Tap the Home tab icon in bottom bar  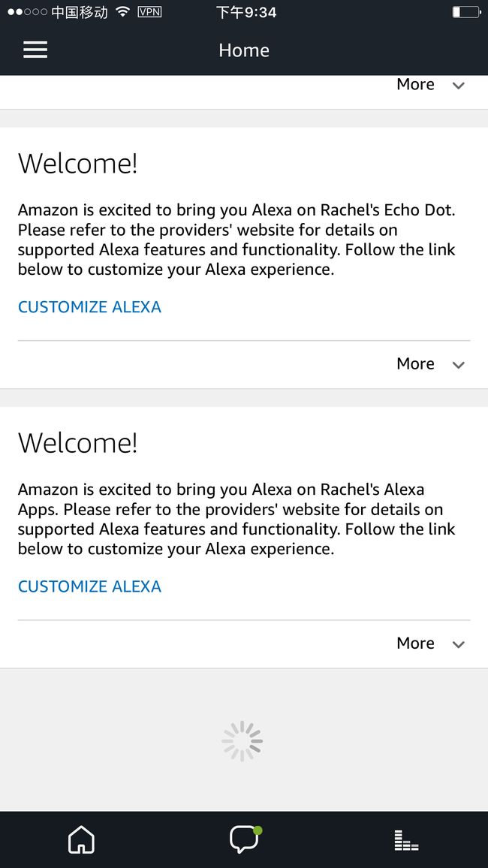[x=81, y=839]
